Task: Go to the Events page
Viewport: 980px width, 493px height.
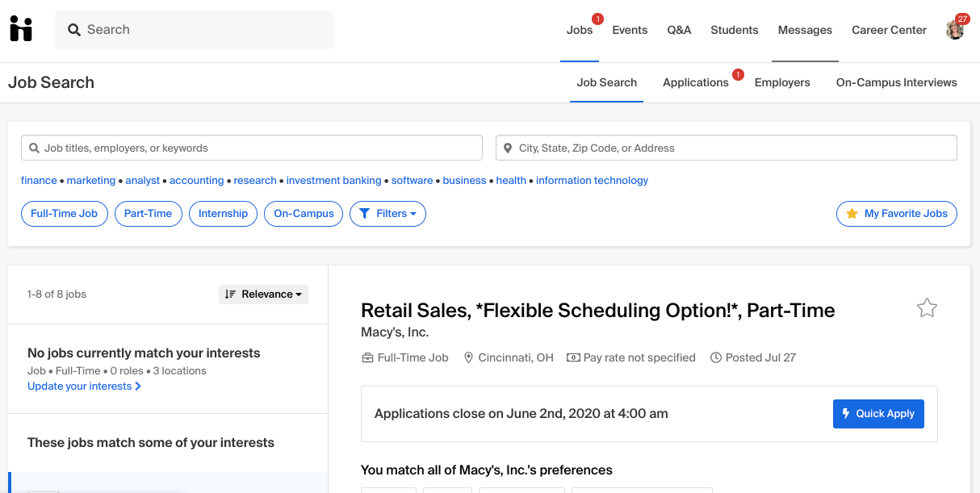Action: [630, 30]
